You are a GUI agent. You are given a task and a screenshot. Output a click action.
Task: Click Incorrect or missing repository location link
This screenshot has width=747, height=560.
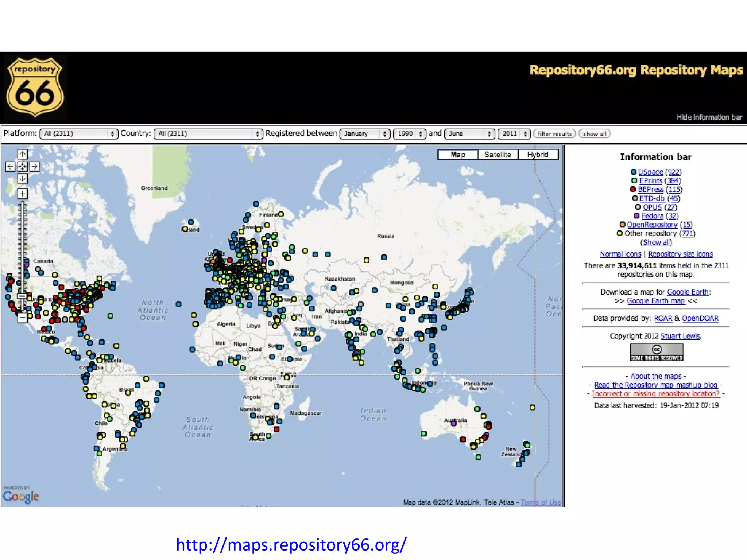coord(655,394)
